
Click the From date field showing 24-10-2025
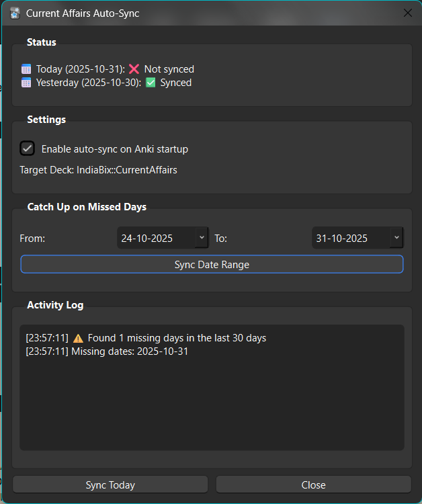155,238
